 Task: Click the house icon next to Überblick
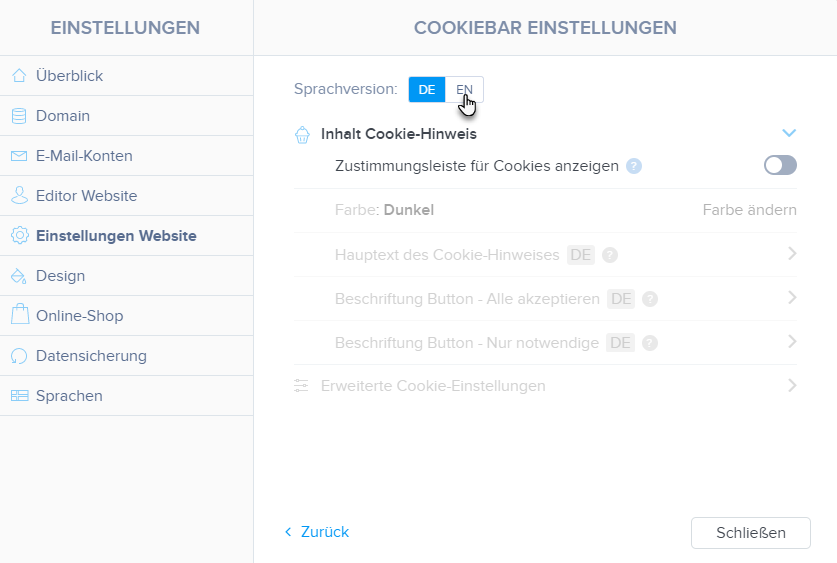(x=19, y=76)
